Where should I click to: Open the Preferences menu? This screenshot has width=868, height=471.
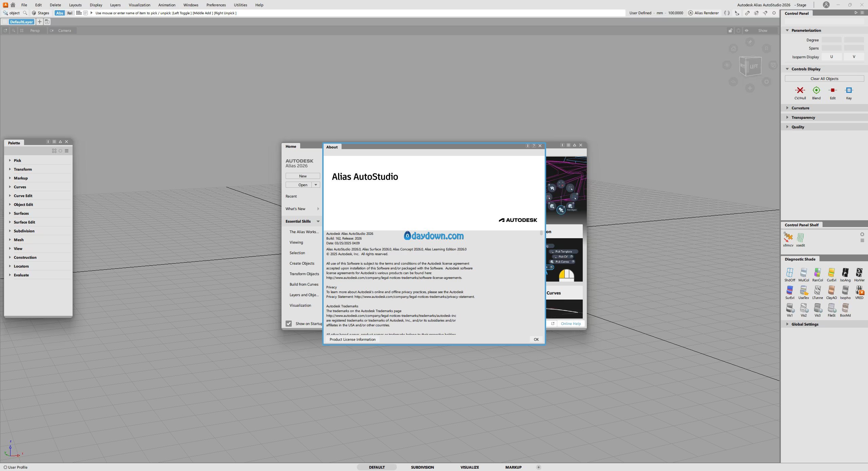click(x=216, y=5)
